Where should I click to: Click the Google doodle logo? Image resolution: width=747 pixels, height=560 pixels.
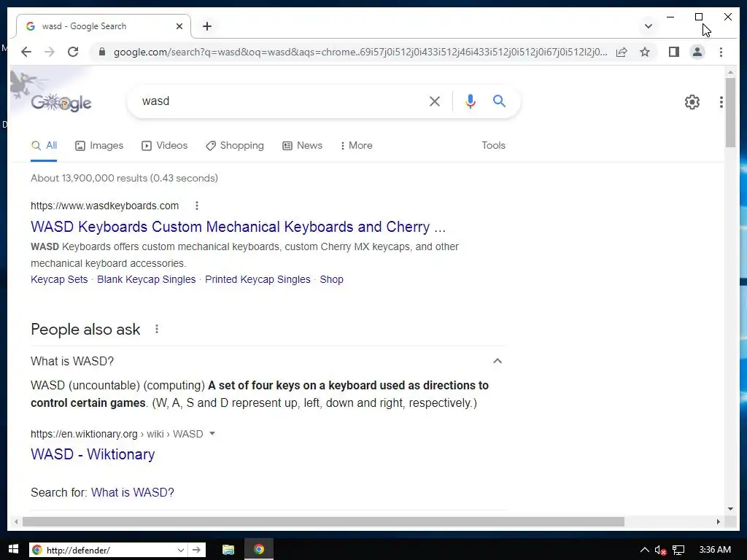coord(61,102)
